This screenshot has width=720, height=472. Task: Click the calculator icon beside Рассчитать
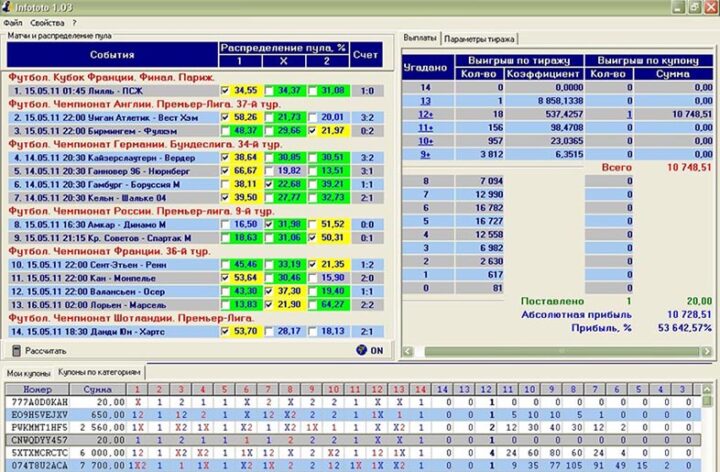click(x=15, y=350)
